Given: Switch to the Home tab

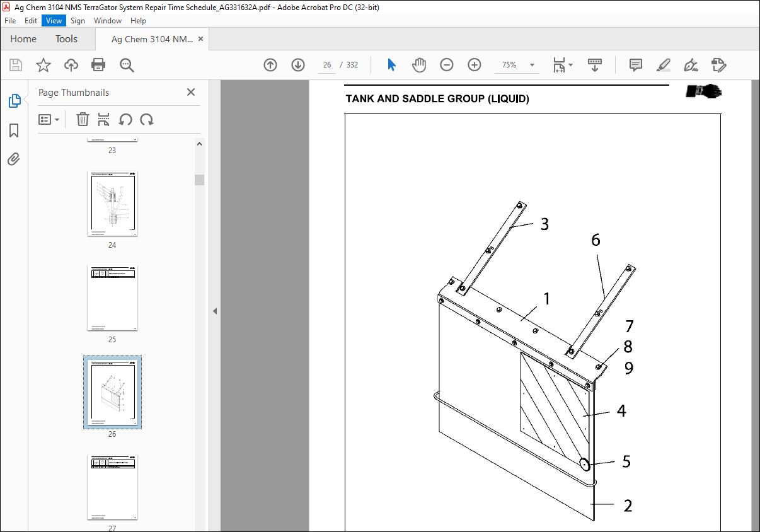Looking at the screenshot, I should [23, 39].
